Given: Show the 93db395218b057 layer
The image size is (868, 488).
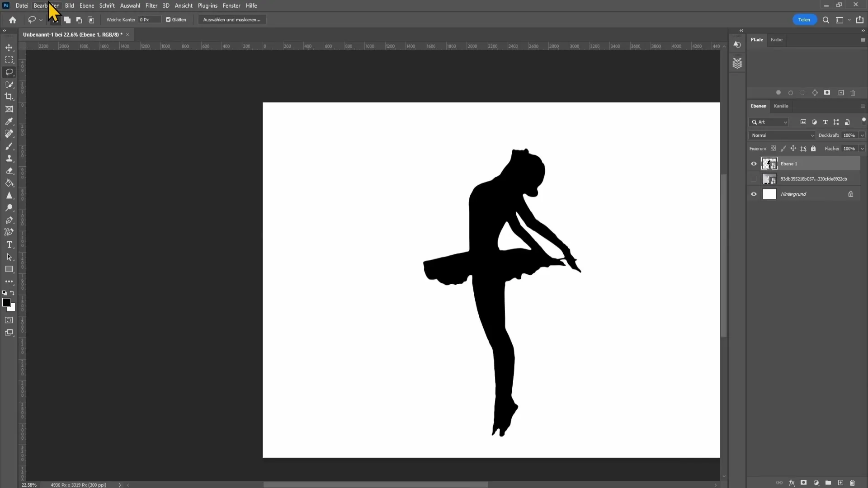Looking at the screenshot, I should pos(754,179).
